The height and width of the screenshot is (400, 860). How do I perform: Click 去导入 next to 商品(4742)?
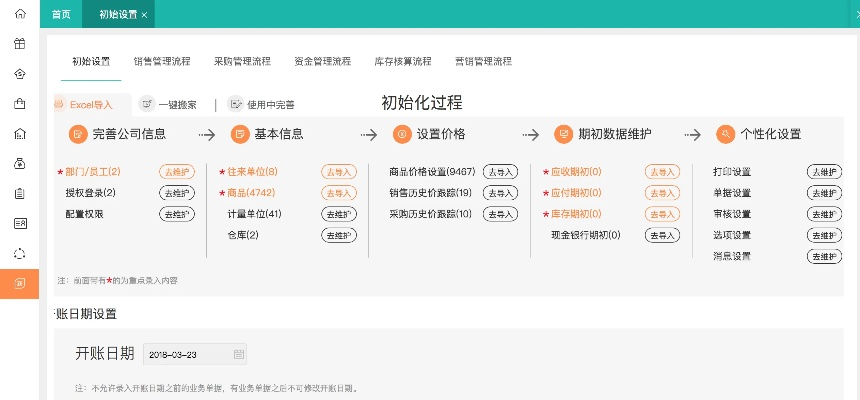click(x=338, y=193)
